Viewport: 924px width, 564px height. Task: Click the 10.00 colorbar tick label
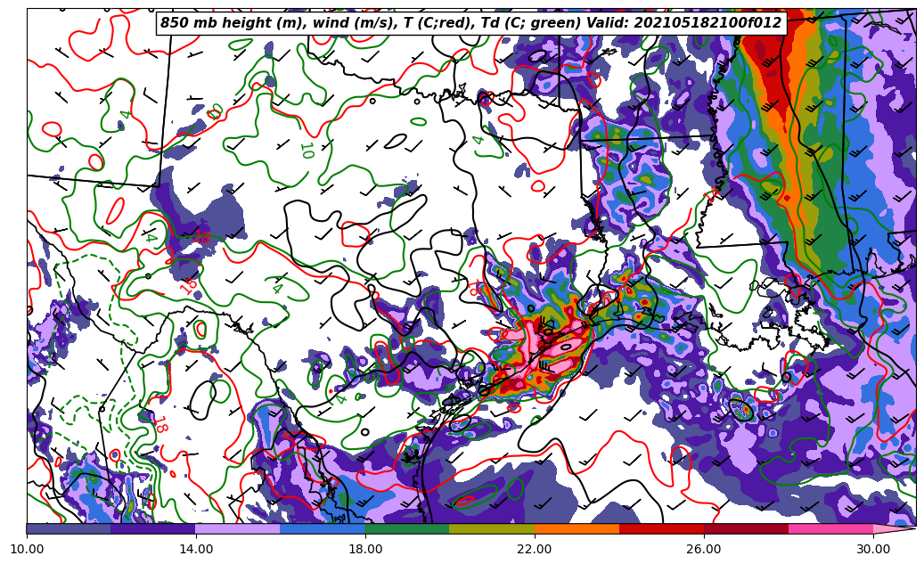27,549
